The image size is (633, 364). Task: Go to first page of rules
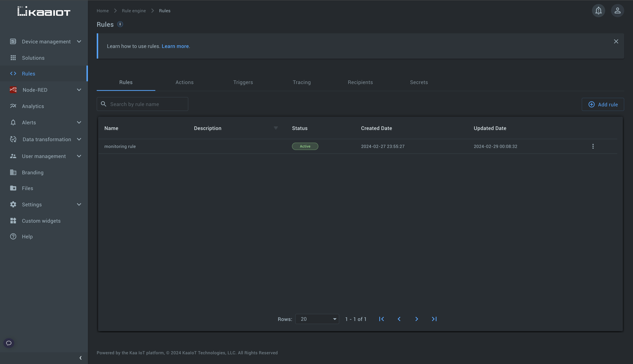click(x=382, y=319)
